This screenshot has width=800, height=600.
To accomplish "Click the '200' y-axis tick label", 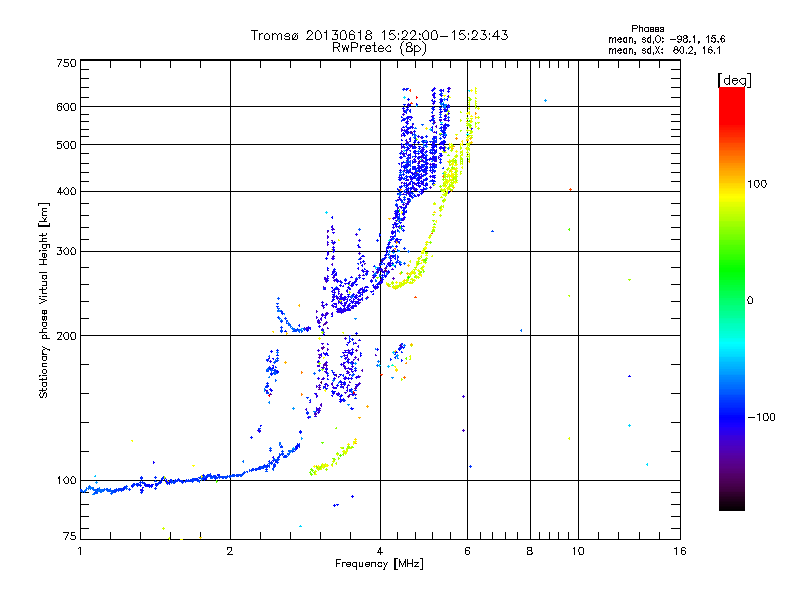I will (66, 336).
